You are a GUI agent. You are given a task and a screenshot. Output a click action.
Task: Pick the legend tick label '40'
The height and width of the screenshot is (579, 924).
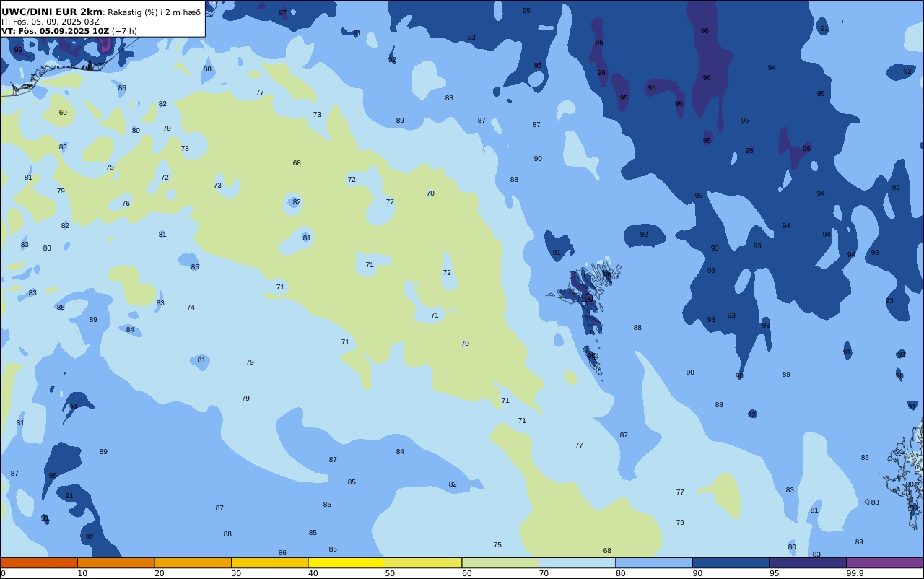coord(313,573)
